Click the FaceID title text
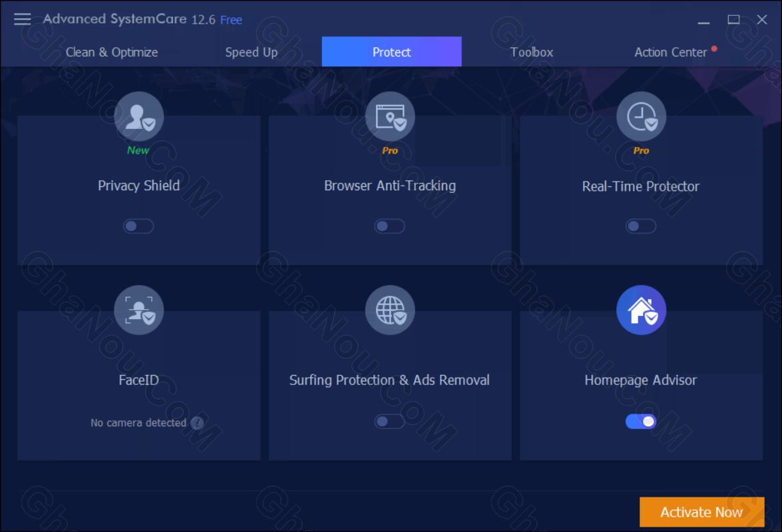Image resolution: width=782 pixels, height=532 pixels. point(138,380)
